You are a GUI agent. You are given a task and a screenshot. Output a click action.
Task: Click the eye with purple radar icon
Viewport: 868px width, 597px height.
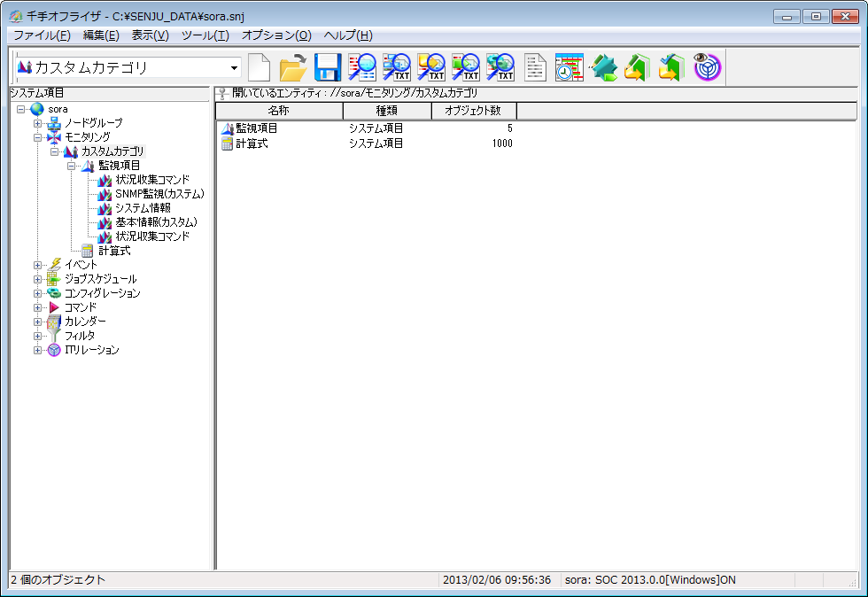707,67
